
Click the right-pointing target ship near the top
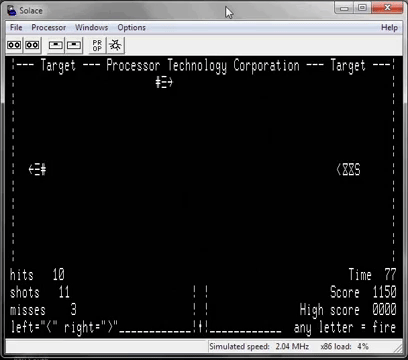click(164, 82)
